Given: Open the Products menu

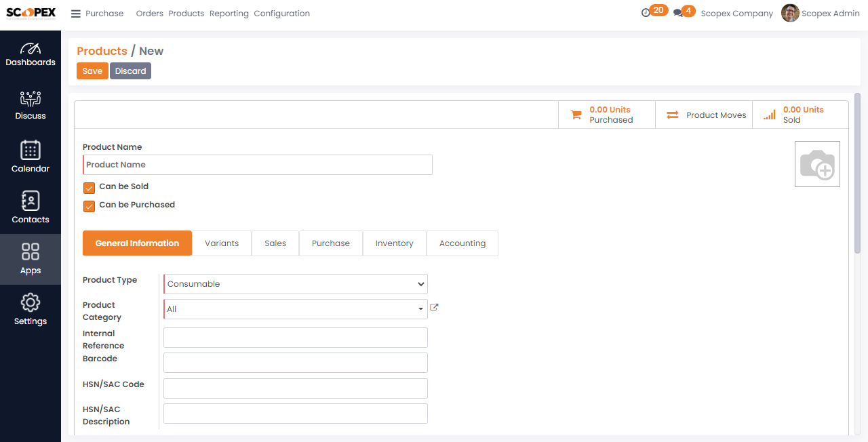Looking at the screenshot, I should (x=186, y=14).
